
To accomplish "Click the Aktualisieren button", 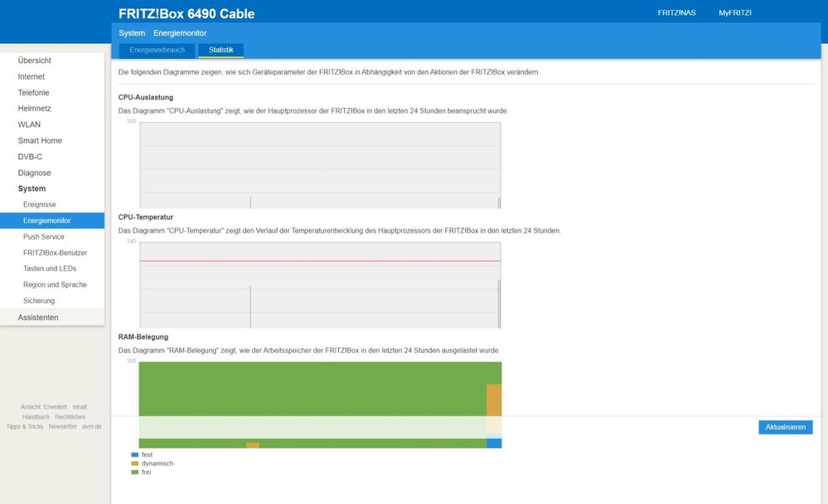I will [x=785, y=428].
